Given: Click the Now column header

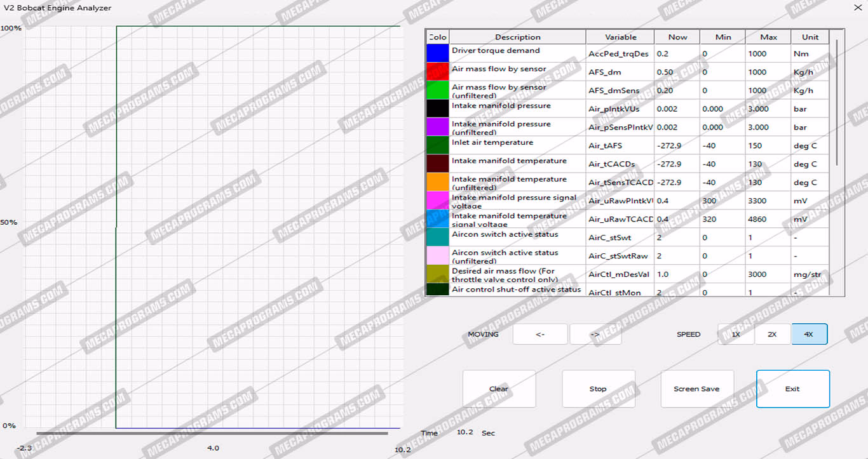Looking at the screenshot, I should 677,37.
